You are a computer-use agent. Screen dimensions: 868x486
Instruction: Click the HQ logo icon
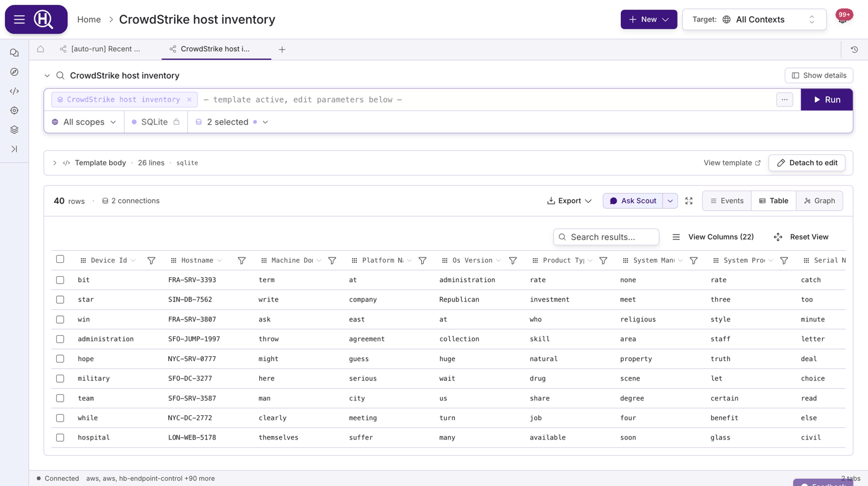[43, 19]
